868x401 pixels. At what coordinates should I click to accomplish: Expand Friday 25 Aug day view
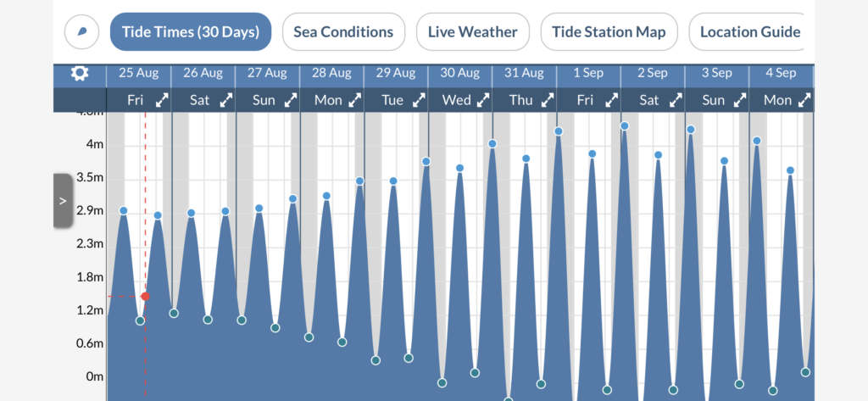(162, 100)
